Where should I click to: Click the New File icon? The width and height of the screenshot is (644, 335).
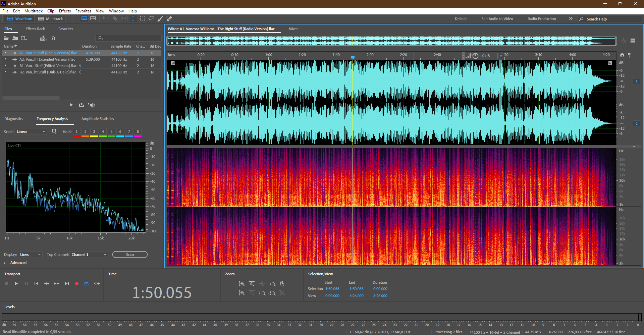tap(24, 38)
